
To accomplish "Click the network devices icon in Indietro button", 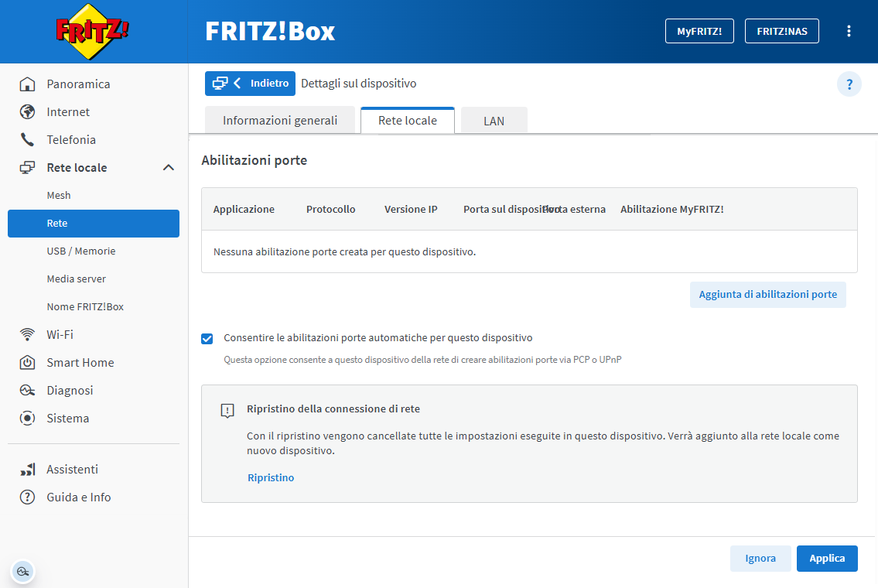I will tap(220, 84).
